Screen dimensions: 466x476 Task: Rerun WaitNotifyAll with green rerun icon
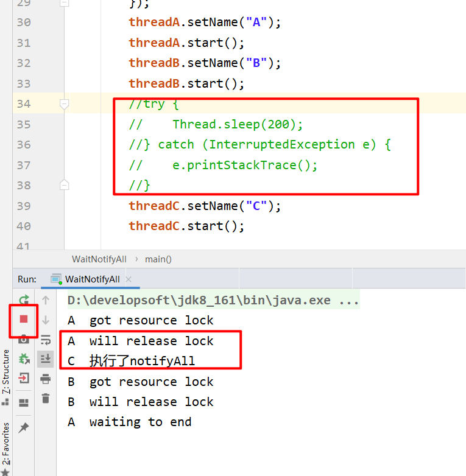[24, 299]
